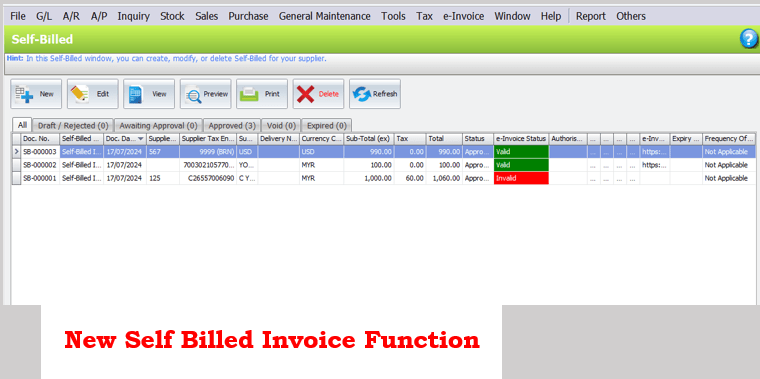
Task: Click the Delivery N... column header
Action: (x=279, y=139)
